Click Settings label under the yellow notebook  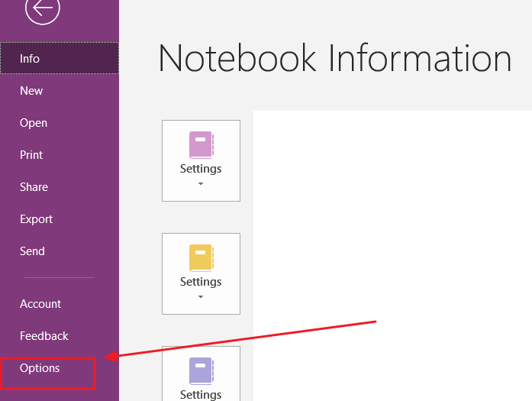pos(201,282)
